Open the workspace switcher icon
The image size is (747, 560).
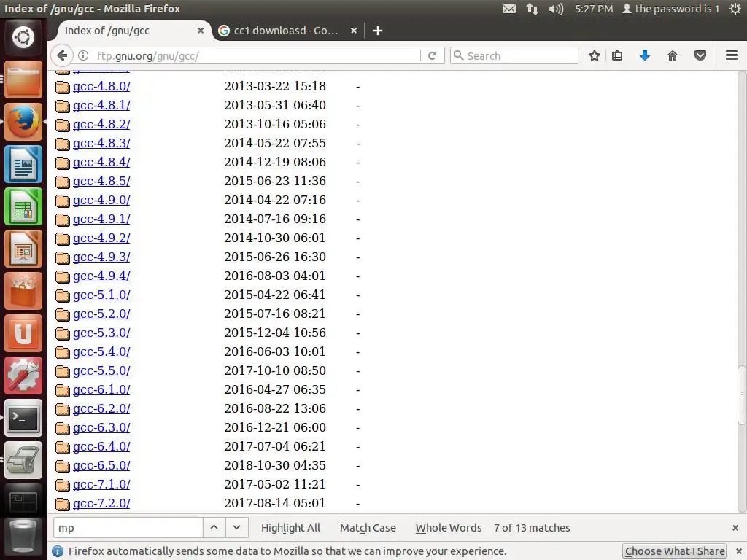tap(23, 501)
